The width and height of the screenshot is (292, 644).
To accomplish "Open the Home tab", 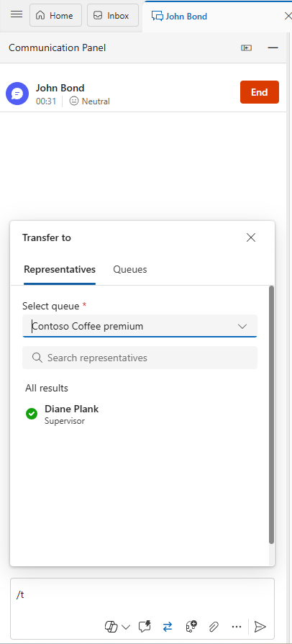I will tap(55, 16).
